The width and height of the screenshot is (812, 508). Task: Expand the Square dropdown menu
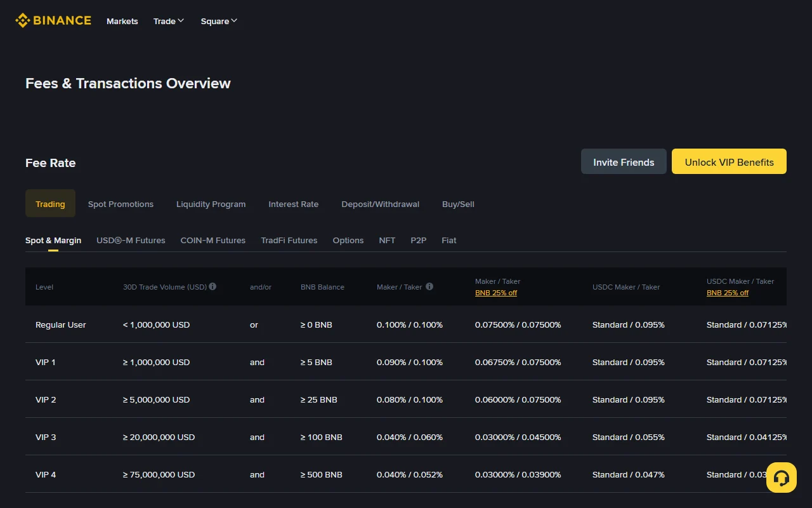[x=219, y=21]
